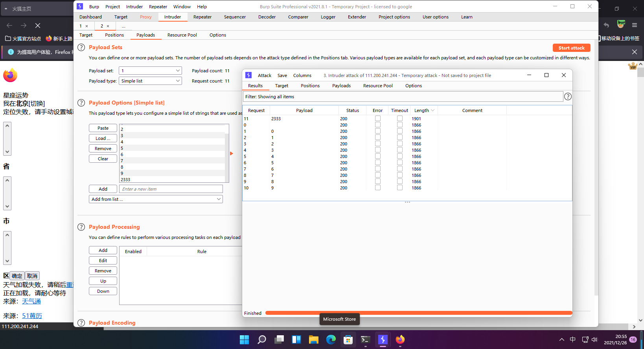The image size is (644, 349).
Task: Click down arrow on 省 list in Firefox
Action: [7, 207]
